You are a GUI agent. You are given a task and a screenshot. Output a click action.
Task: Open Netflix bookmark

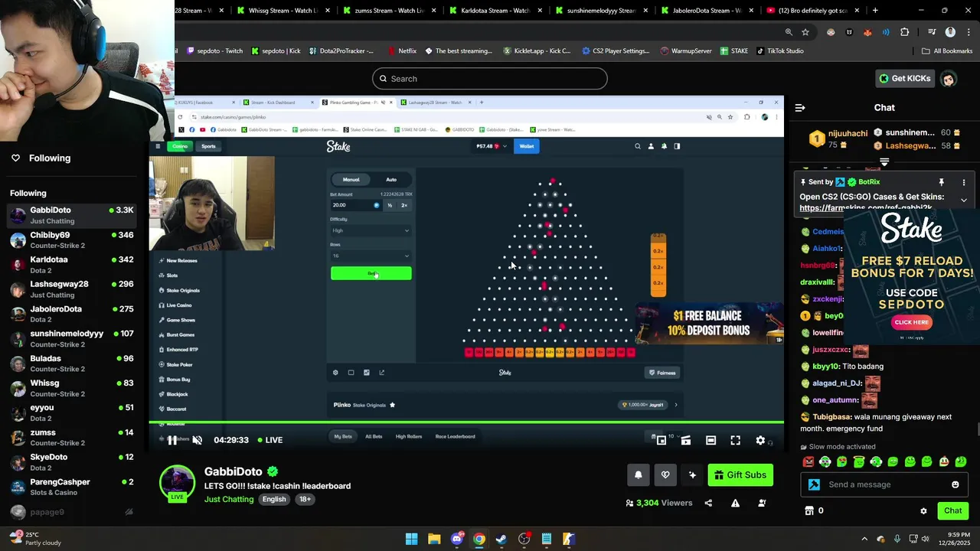(401, 51)
